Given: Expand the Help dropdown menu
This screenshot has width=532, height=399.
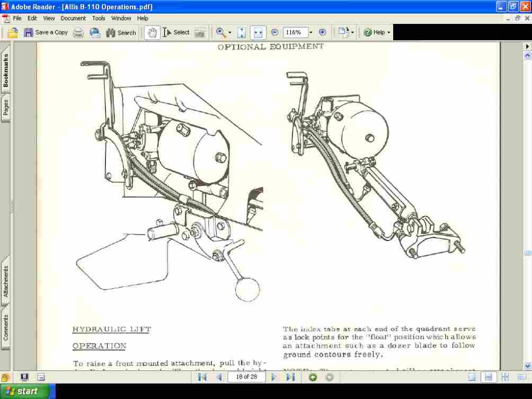Looking at the screenshot, I should point(388,32).
